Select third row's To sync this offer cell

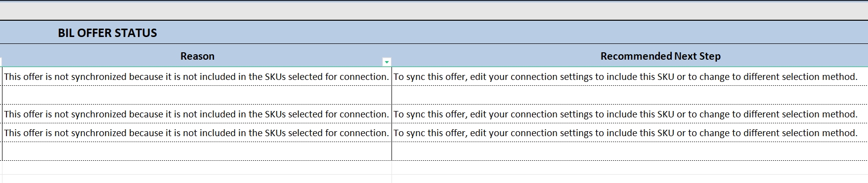(630, 114)
